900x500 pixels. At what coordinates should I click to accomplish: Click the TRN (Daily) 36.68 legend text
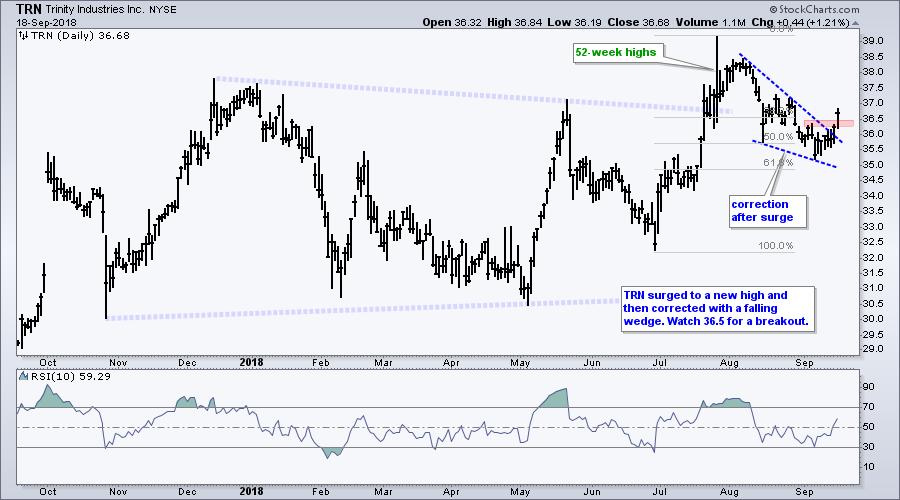[80, 36]
